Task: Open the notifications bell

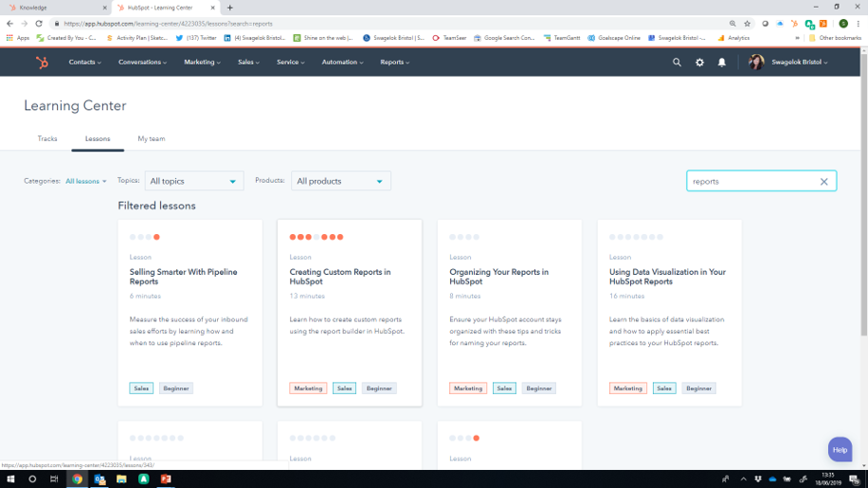Action: (722, 63)
